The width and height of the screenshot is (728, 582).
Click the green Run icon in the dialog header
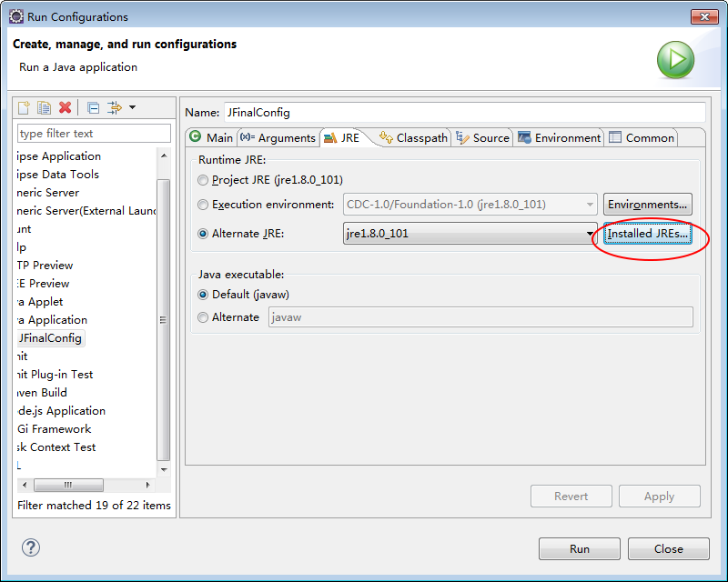click(675, 60)
